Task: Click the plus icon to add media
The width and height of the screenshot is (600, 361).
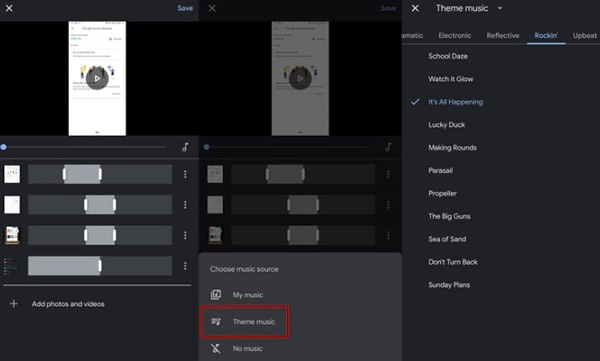Action: click(x=14, y=304)
